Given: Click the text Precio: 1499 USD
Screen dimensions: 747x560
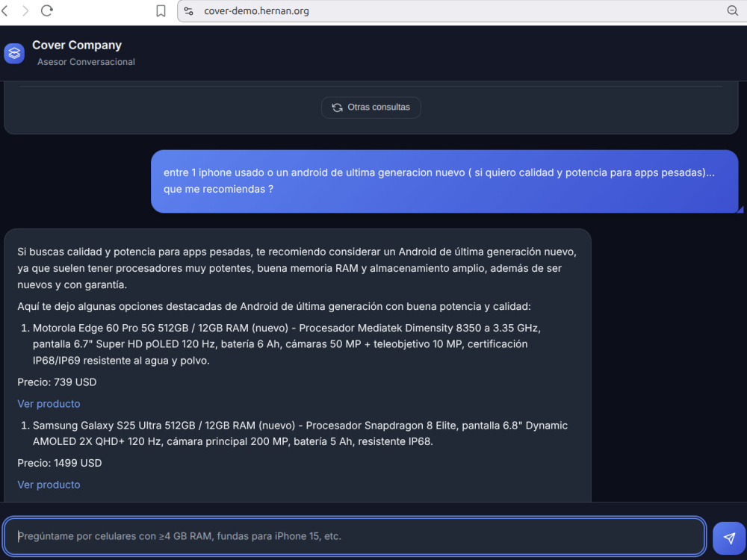Looking at the screenshot, I should (60, 464).
